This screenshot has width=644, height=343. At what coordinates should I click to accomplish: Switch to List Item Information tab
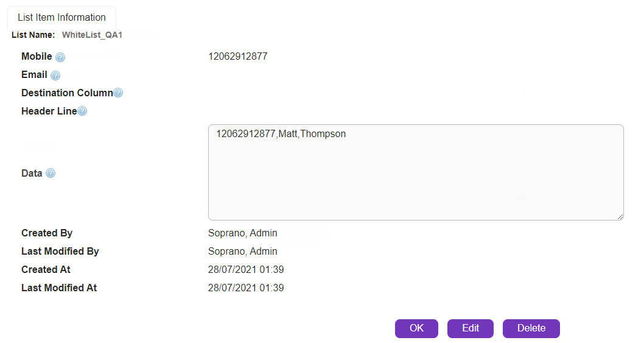[x=61, y=18]
